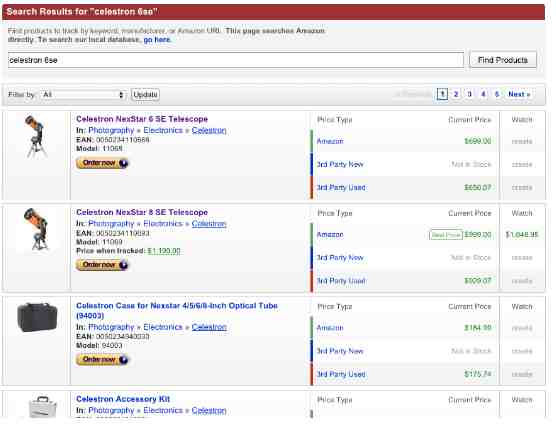
Task: Open Photography category under Accessory Kit
Action: 111,410
